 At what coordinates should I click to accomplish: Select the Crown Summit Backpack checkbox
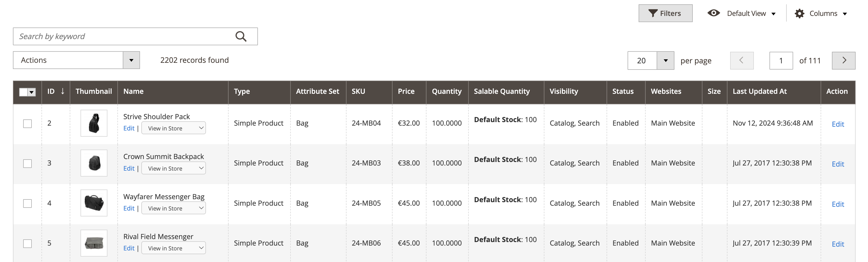point(27,164)
